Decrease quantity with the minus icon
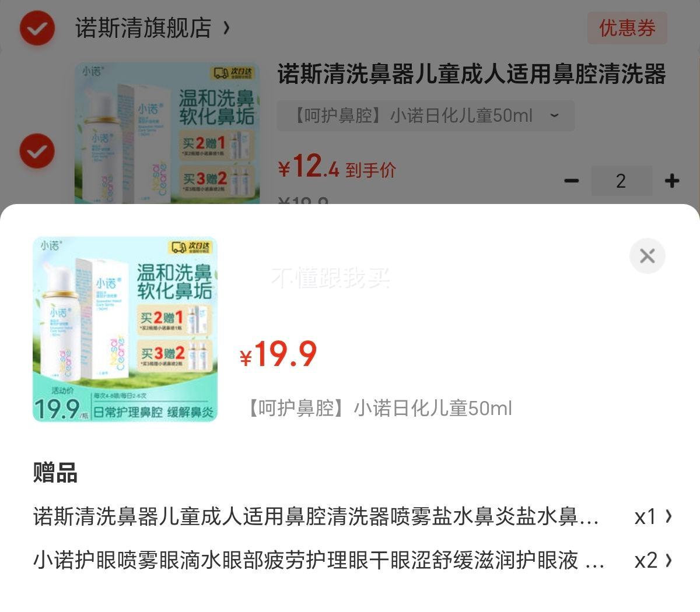Screen dimensions: 700x612 (x=572, y=181)
